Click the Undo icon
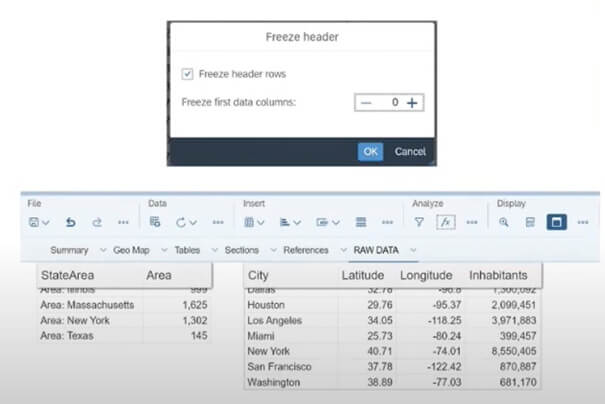This screenshot has height=404, width=605. coord(71,222)
